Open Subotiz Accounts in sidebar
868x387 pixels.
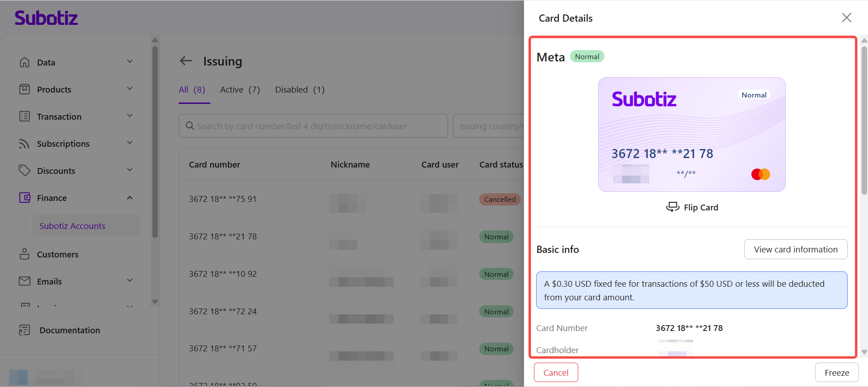pyautogui.click(x=86, y=226)
